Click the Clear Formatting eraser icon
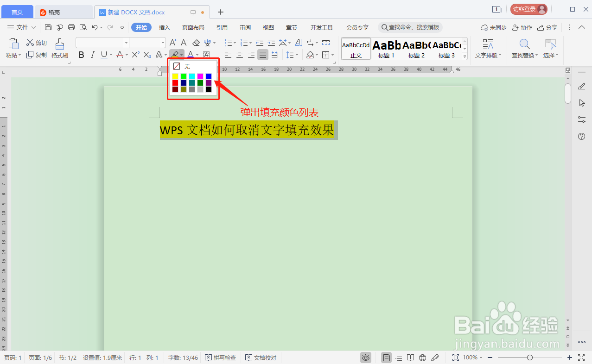Screen dimensions: 592x364 tap(196, 43)
